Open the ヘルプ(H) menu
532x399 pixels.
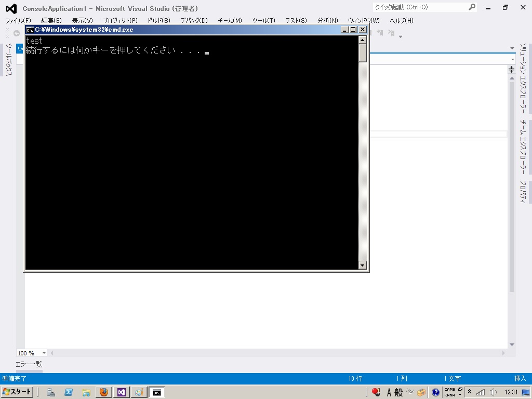[402, 20]
